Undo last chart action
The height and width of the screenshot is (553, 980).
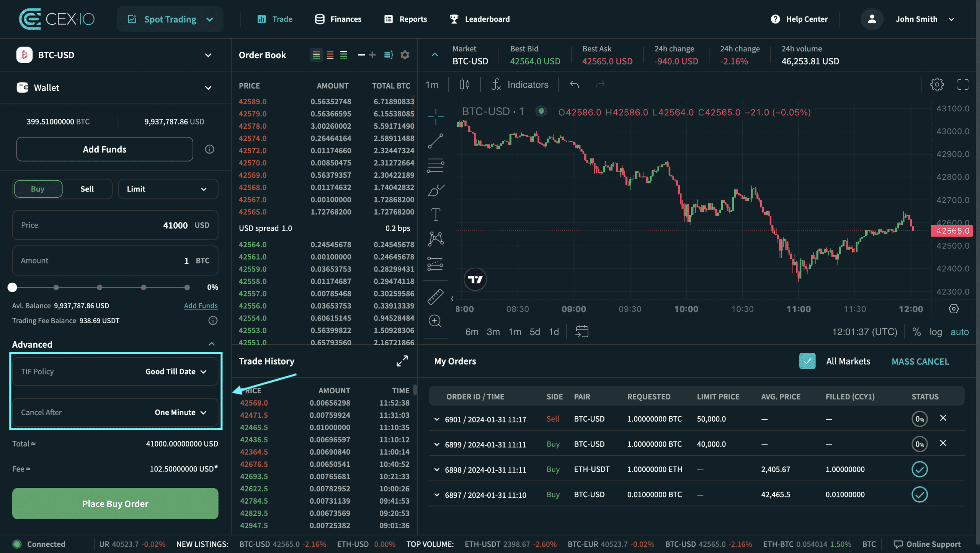click(x=574, y=85)
